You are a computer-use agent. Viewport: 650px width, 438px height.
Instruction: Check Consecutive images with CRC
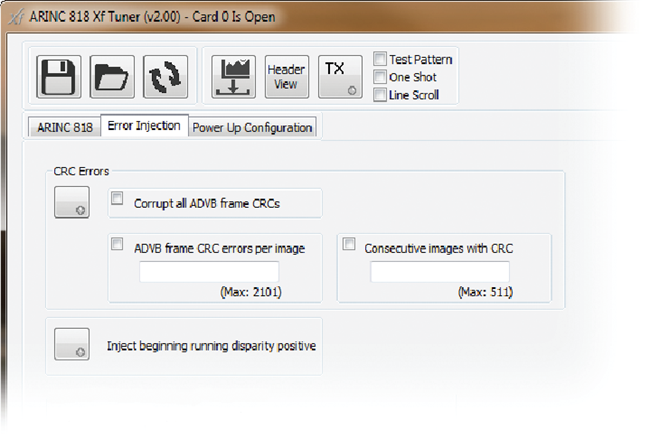349,244
